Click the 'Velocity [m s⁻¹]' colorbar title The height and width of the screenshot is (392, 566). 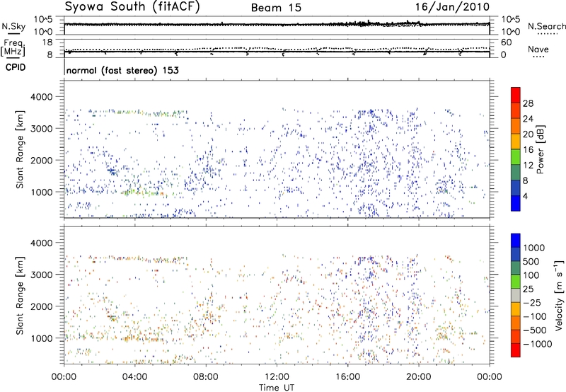[x=559, y=295]
